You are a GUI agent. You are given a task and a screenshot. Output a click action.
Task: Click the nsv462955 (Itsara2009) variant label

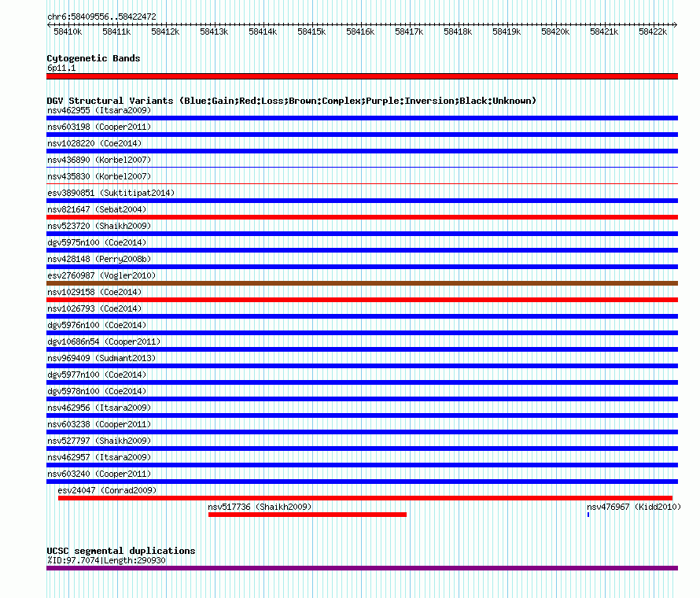pos(99,110)
